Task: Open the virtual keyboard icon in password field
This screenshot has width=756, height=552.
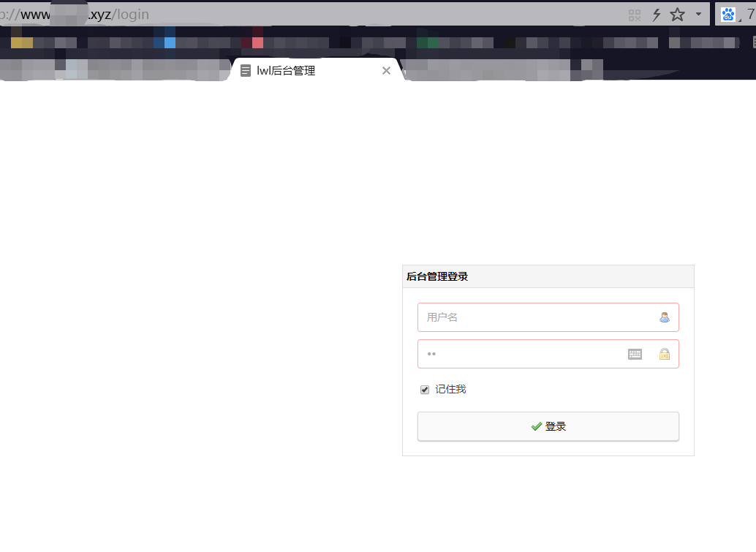Action: [634, 354]
